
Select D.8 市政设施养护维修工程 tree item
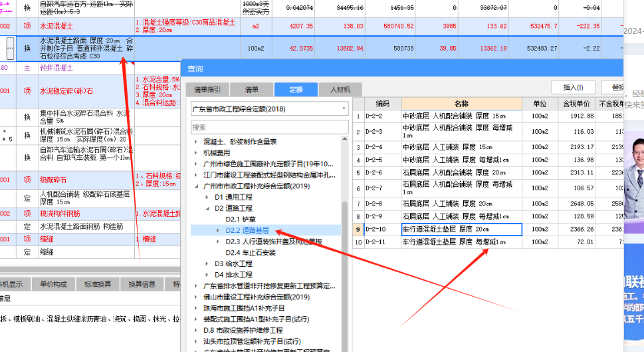click(243, 330)
